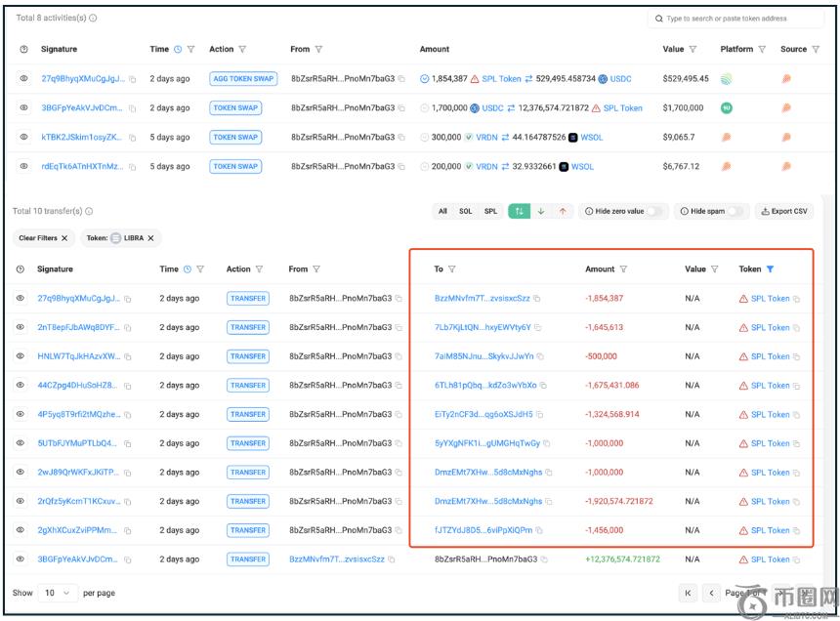
Task: Copy the signature 2nT8epfJbAWq8DYF
Action: tap(128, 328)
